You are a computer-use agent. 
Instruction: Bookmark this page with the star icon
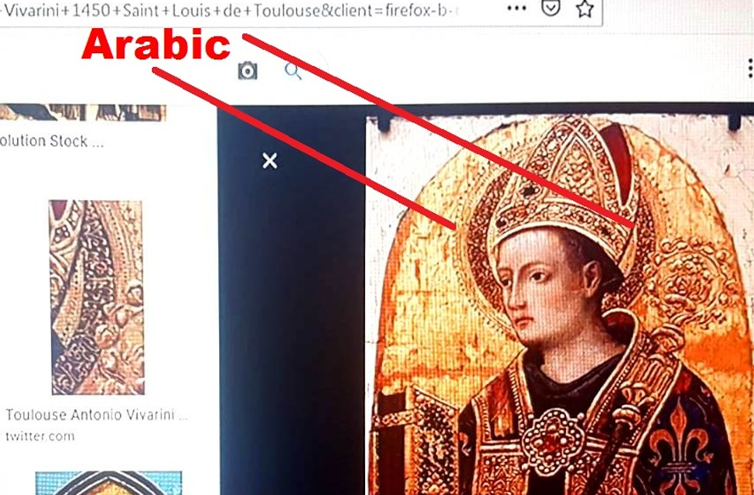coord(585,9)
